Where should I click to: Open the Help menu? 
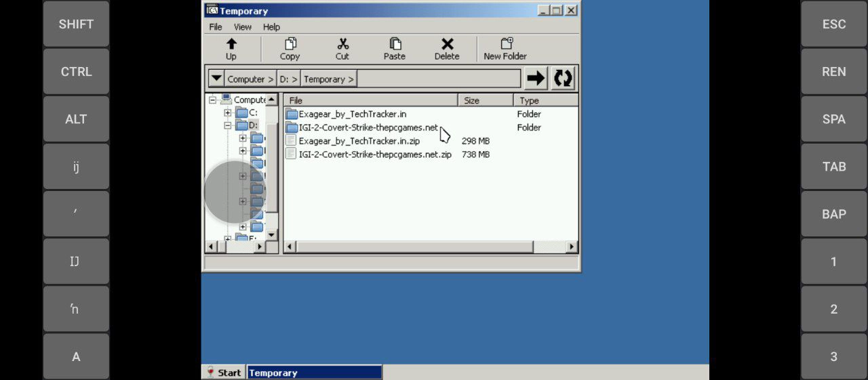pos(271,27)
